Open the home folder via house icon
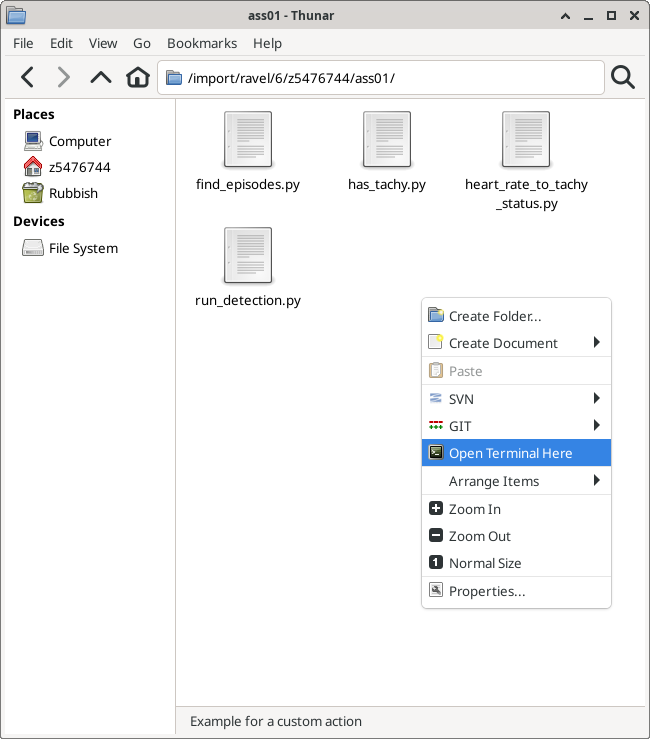Viewport: 650px width, 739px height. coord(138,77)
